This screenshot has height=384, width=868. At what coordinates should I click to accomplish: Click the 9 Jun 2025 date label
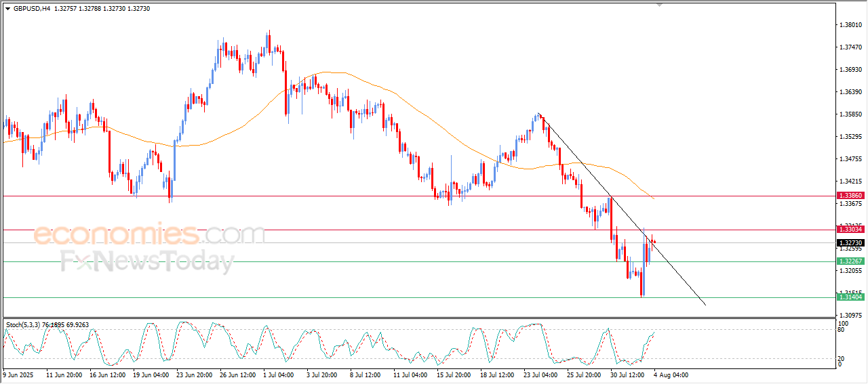[x=18, y=374]
